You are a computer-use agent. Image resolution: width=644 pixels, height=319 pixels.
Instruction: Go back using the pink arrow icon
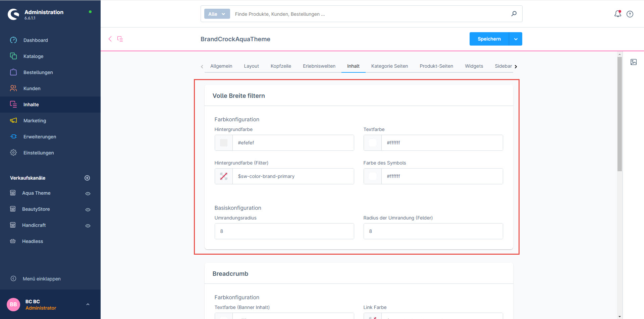click(110, 39)
